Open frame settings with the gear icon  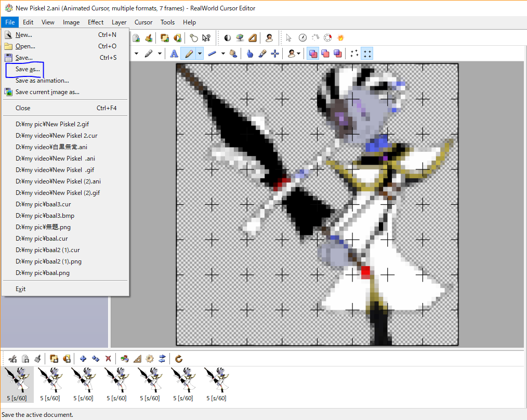pos(150,359)
